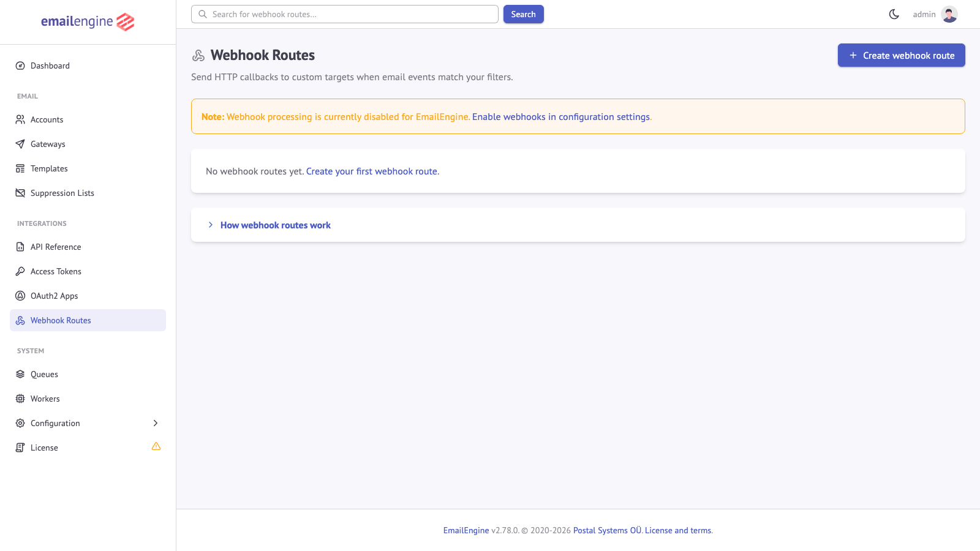Click the Templates layout icon
Viewport: 980px width, 551px height.
pyautogui.click(x=20, y=168)
